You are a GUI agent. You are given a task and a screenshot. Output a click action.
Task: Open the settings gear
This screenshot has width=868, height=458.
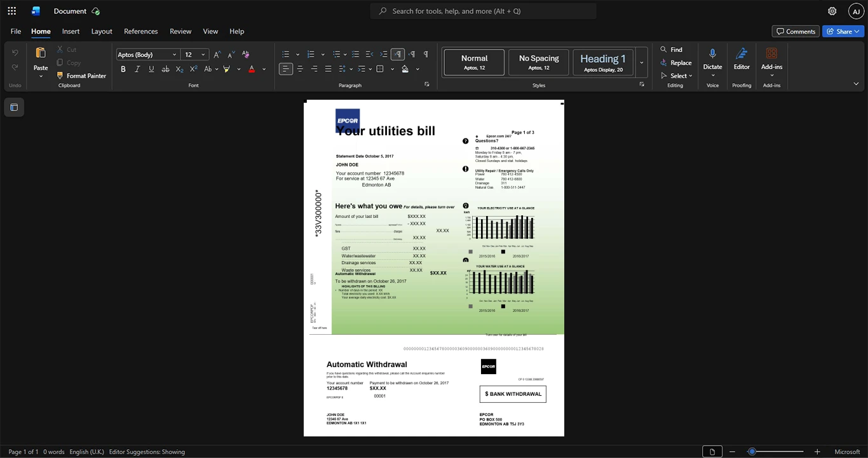tap(832, 11)
